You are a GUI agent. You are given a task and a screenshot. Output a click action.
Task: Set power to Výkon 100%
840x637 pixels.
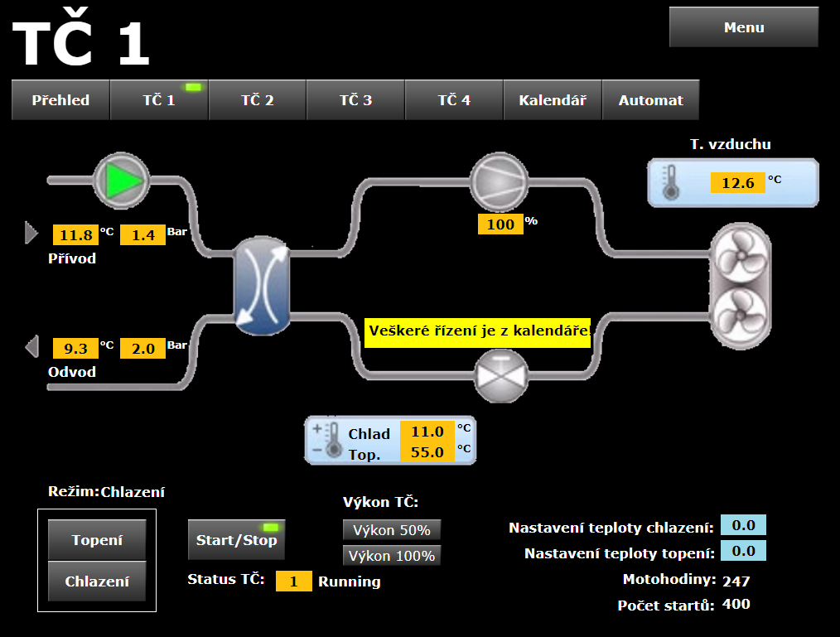391,556
